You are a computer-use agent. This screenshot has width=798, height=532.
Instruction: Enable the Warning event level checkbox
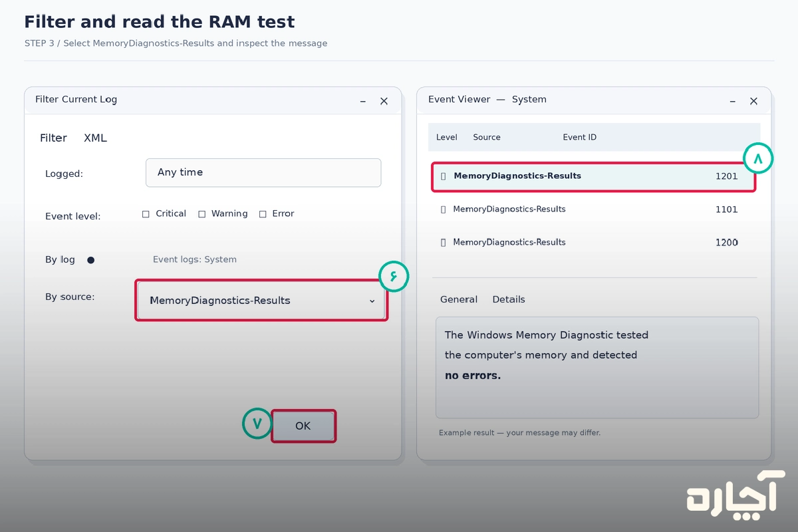[201, 214]
